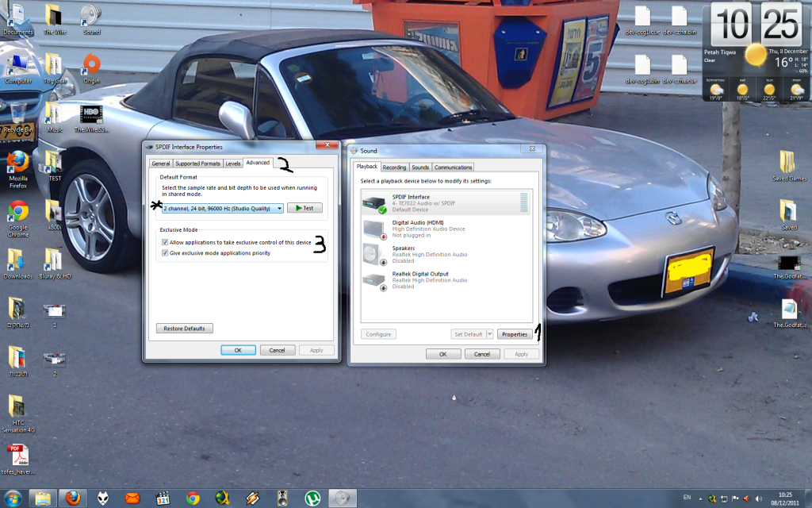Launch Winamp lightning-bolt icon in taskbar
812x508 pixels.
252,498
